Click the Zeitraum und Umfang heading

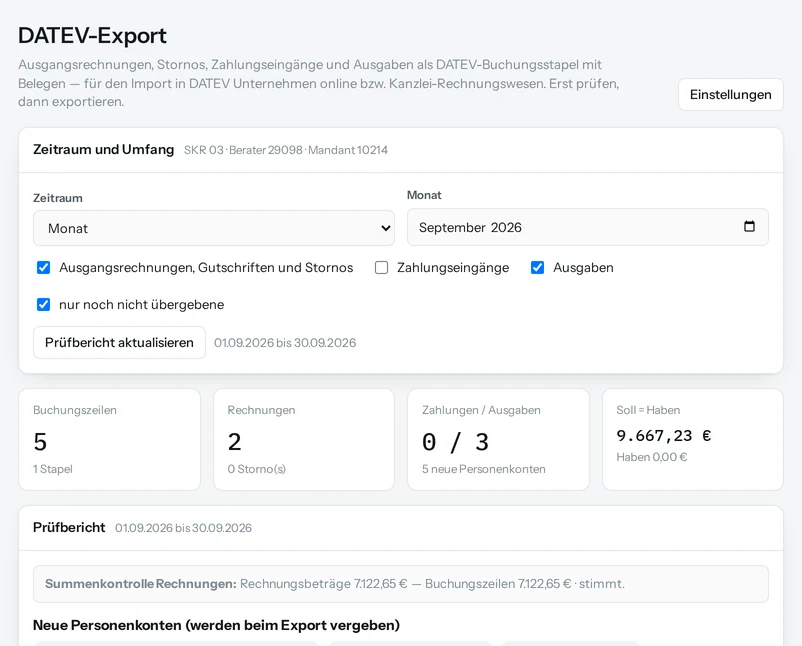pyautogui.click(x=103, y=149)
